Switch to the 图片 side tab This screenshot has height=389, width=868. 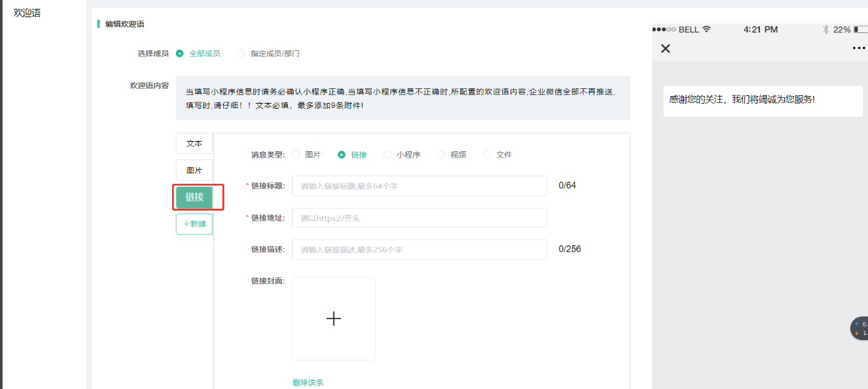pyautogui.click(x=194, y=170)
